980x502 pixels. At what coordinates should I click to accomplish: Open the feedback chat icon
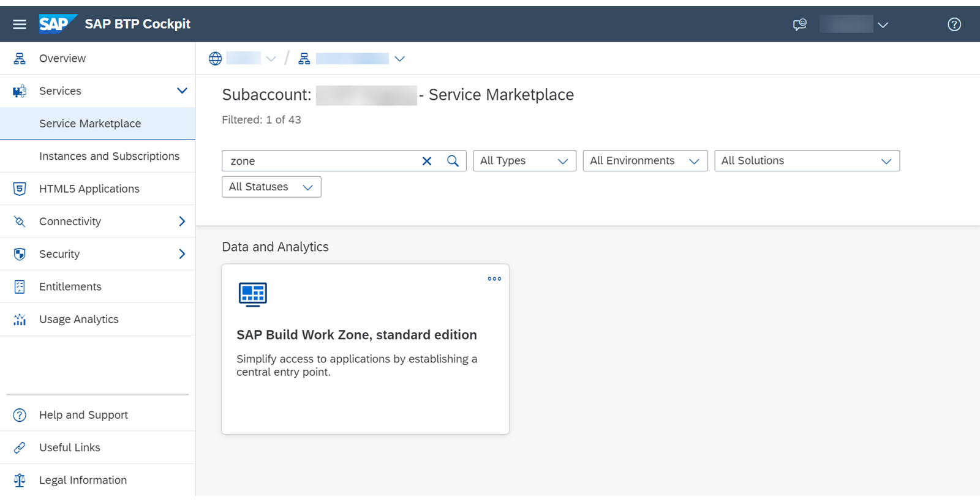pos(800,24)
